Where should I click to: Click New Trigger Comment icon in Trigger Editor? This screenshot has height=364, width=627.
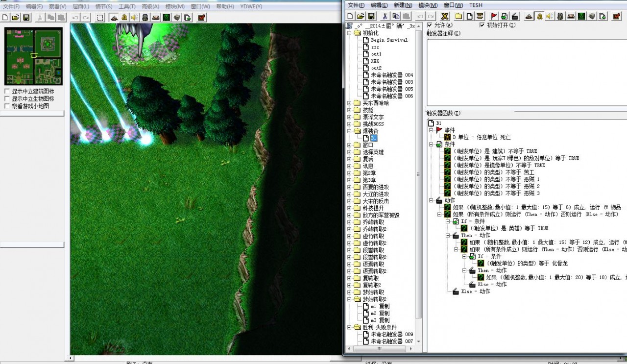point(480,16)
